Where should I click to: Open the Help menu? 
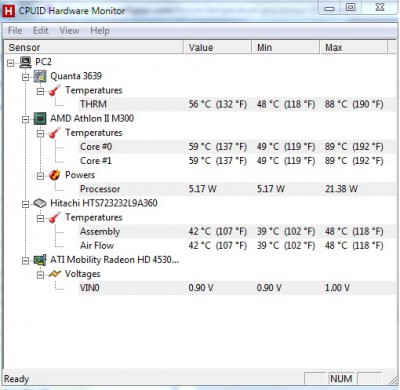click(100, 31)
